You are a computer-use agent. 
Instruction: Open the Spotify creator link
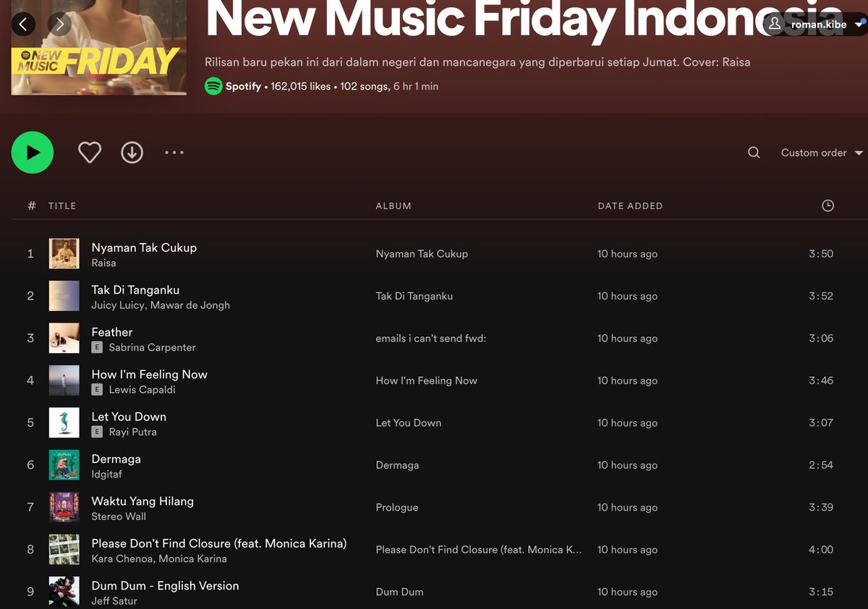click(243, 86)
